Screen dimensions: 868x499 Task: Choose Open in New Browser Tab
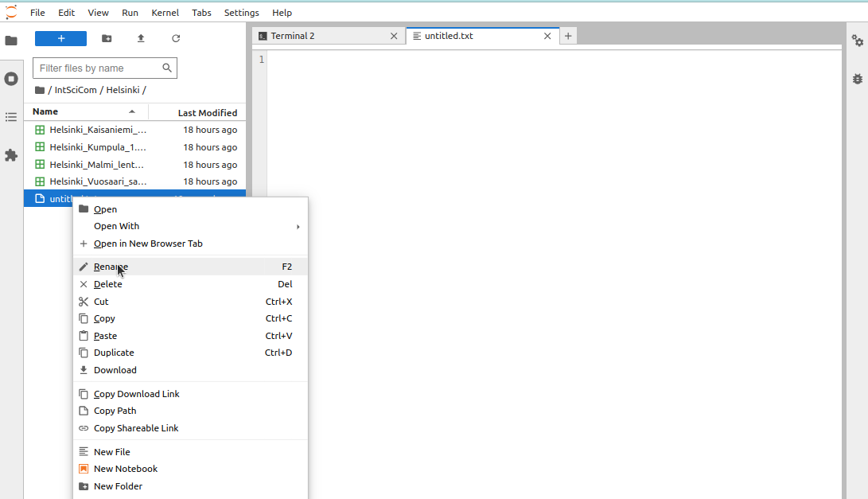pos(190,244)
